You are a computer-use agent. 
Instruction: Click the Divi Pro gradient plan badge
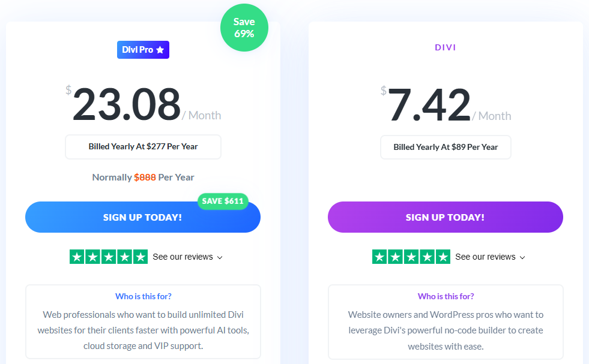[143, 50]
